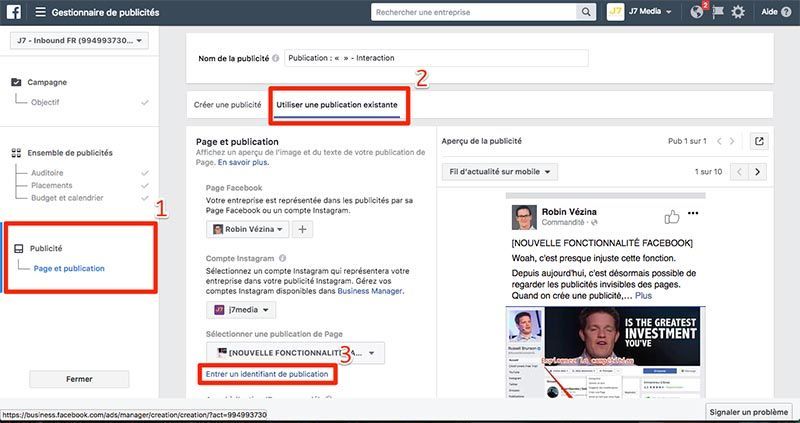Click the plus button next to Robin Vézina
The image size is (800, 423).
coord(302,229)
